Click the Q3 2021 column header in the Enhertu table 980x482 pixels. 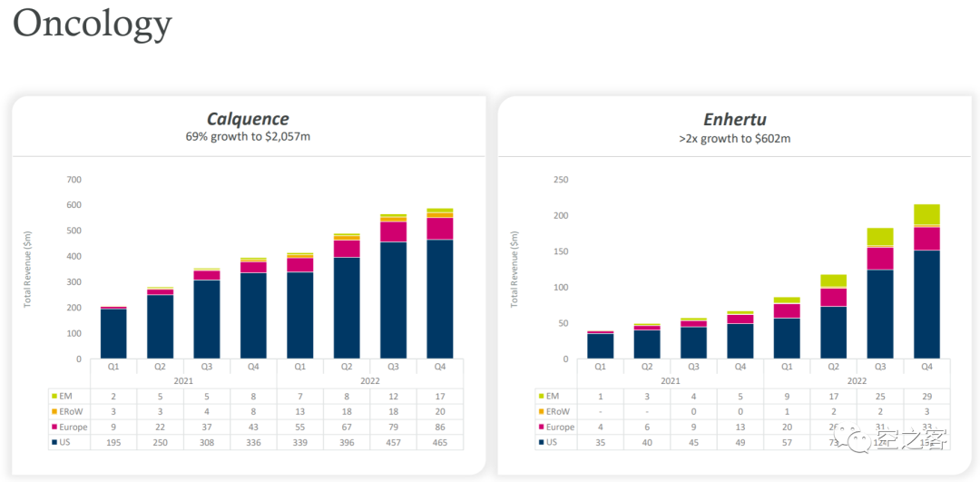pyautogui.click(x=694, y=367)
